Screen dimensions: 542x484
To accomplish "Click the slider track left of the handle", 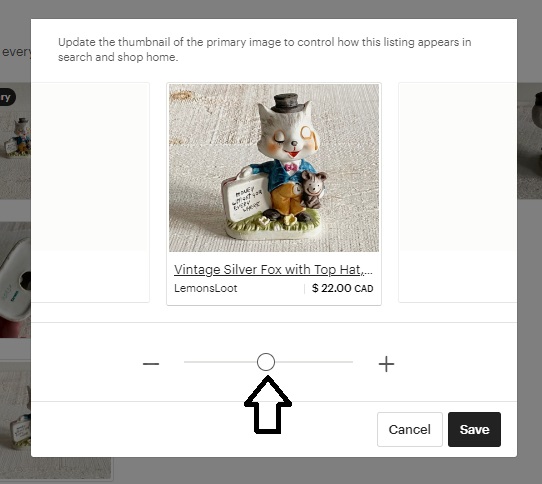I will pyautogui.click(x=220, y=362).
